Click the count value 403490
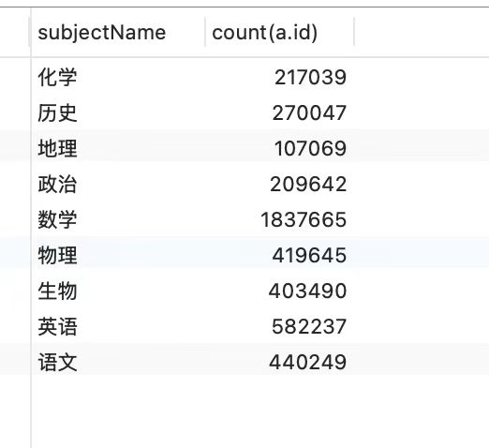The width and height of the screenshot is (489, 448). pyautogui.click(x=308, y=291)
